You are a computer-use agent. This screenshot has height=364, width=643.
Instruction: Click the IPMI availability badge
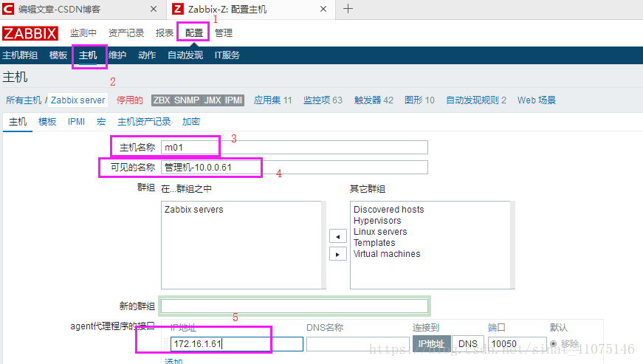click(x=234, y=100)
